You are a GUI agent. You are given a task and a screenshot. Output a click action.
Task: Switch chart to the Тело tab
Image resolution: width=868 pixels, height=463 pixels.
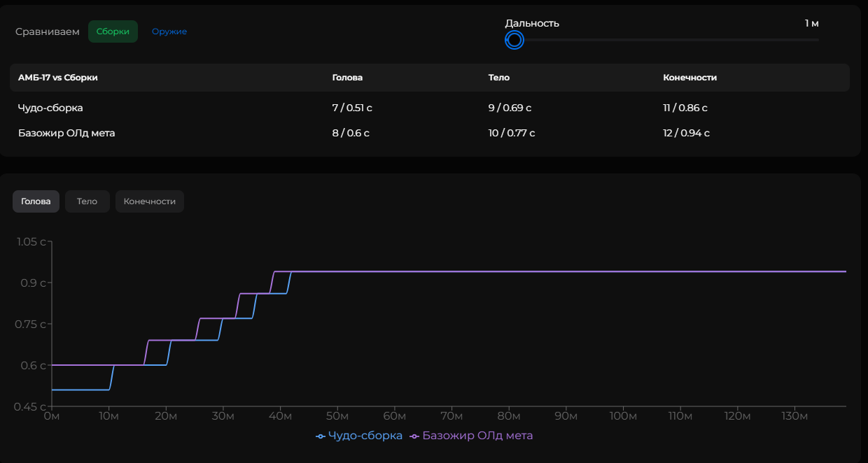click(87, 201)
